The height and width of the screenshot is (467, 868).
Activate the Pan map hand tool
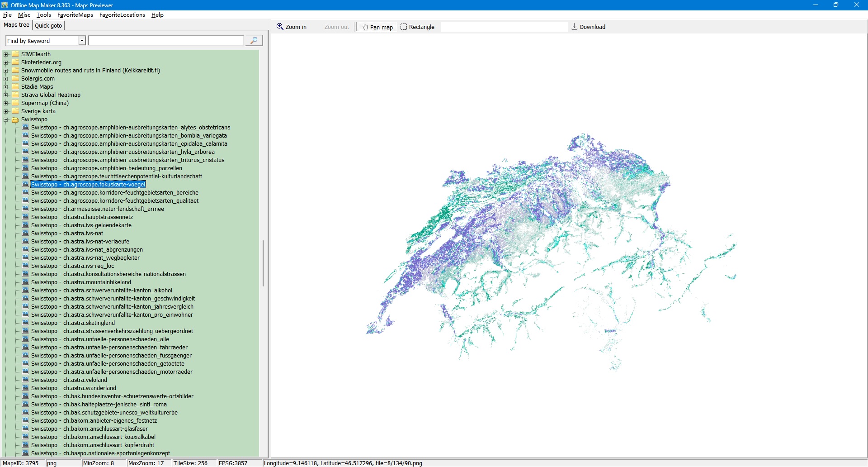click(x=377, y=27)
